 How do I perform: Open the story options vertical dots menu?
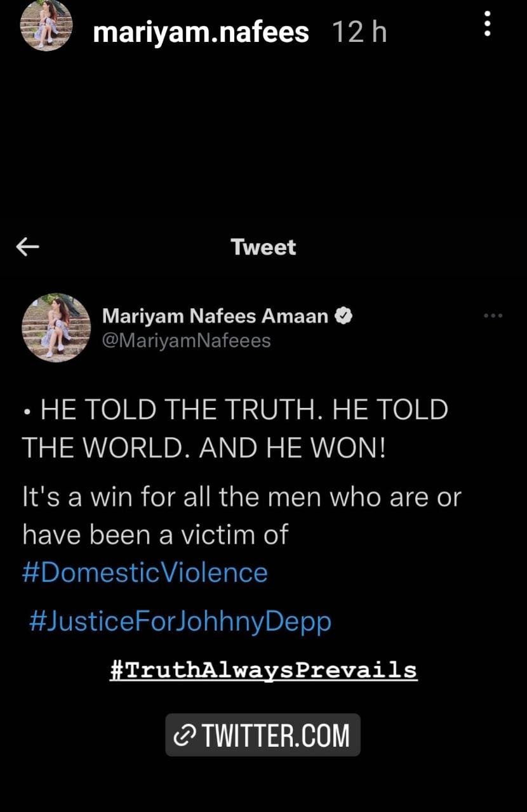487,24
